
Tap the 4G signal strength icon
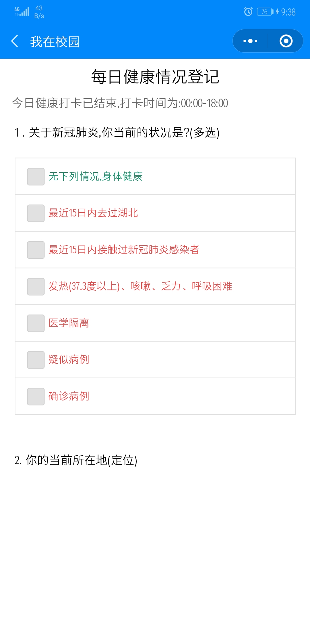pyautogui.click(x=22, y=11)
